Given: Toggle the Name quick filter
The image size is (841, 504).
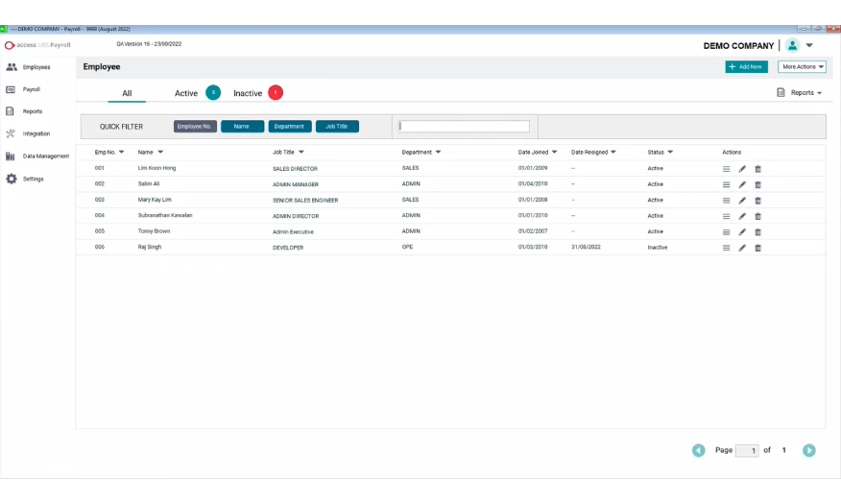Looking at the screenshot, I should pyautogui.click(x=242, y=127).
